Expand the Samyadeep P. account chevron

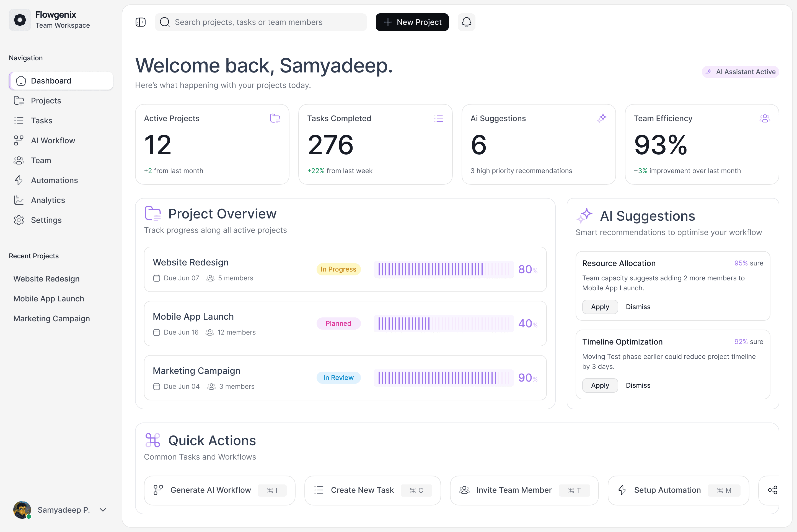103,510
